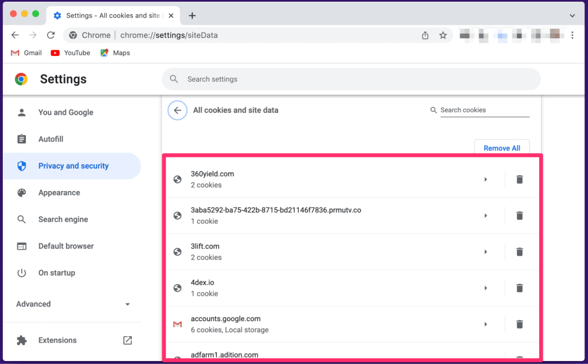Close the Settings tab
Image resolution: width=588 pixels, height=364 pixels.
(171, 15)
